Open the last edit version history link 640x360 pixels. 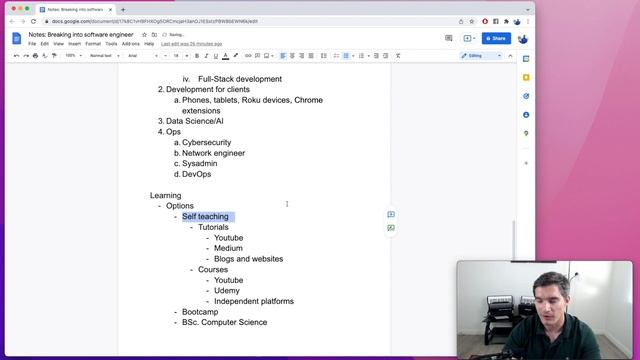point(191,44)
